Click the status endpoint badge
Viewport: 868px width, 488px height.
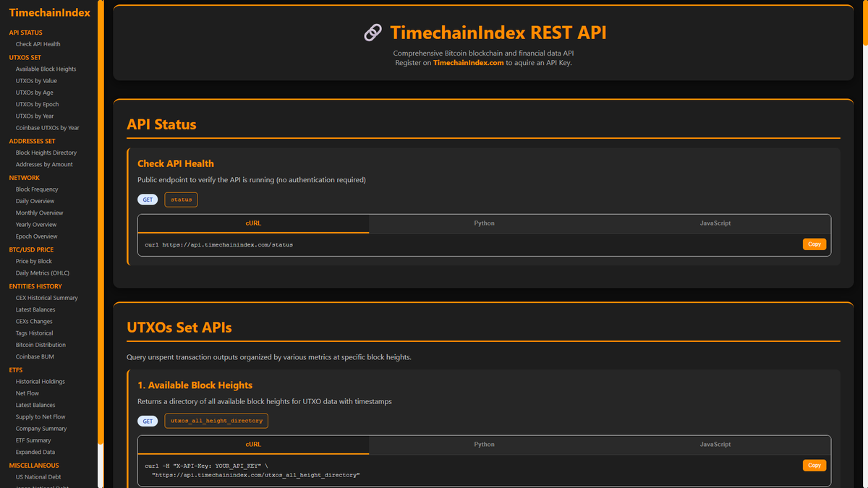[181, 200]
